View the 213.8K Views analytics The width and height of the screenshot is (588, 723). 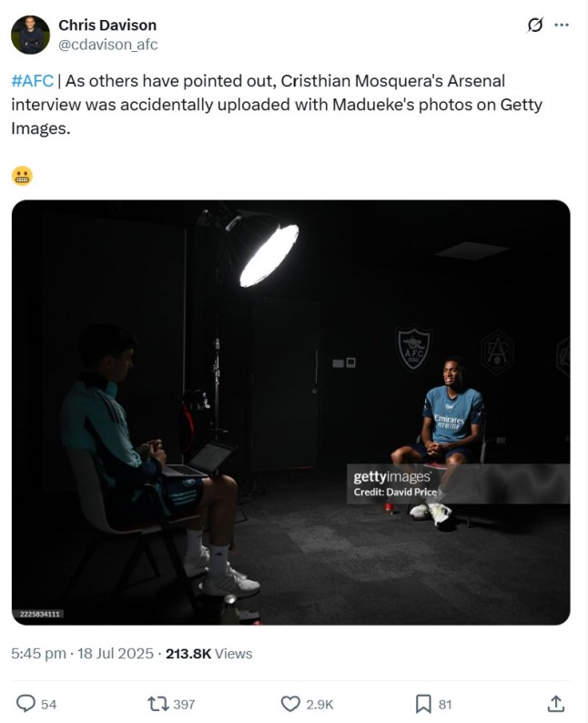(x=210, y=653)
